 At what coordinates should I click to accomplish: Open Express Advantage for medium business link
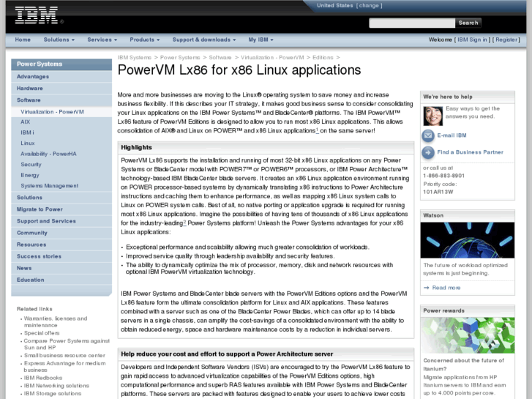[x=65, y=367]
